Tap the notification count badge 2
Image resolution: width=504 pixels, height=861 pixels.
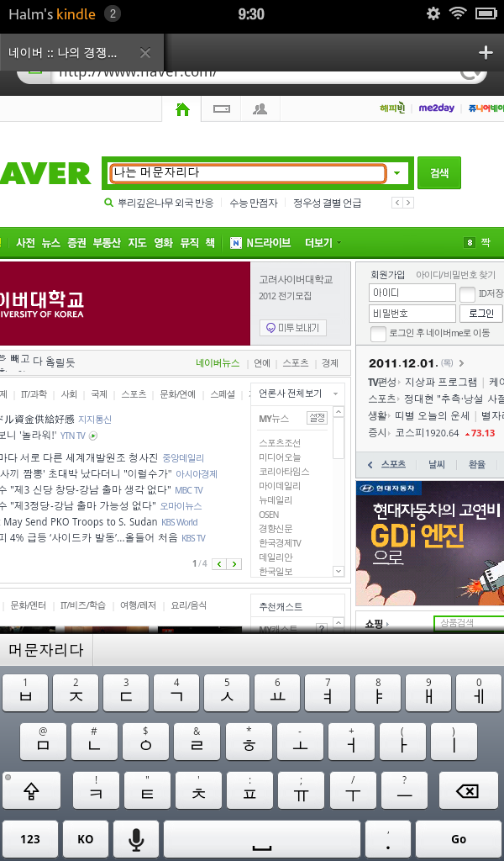(x=113, y=13)
